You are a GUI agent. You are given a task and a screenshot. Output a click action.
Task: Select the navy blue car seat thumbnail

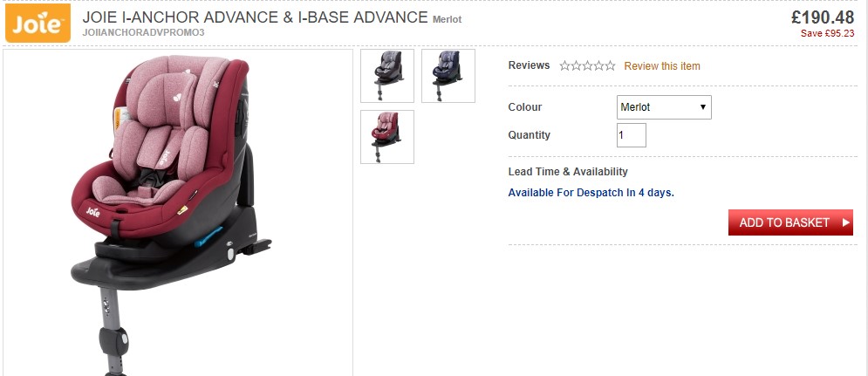[448, 76]
